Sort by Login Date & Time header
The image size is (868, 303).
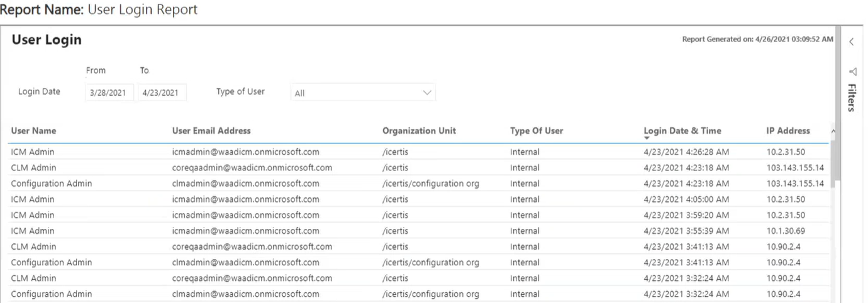click(x=682, y=131)
